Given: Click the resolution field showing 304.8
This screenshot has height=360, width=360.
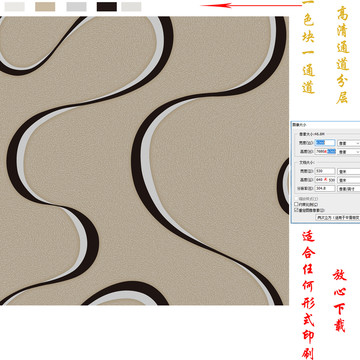Looking at the screenshot, I should click(x=325, y=188).
